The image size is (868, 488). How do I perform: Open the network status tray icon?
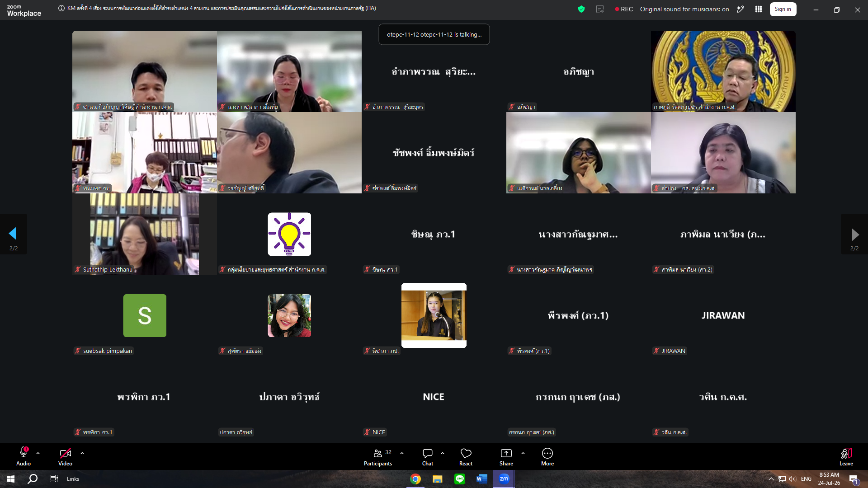(x=782, y=479)
